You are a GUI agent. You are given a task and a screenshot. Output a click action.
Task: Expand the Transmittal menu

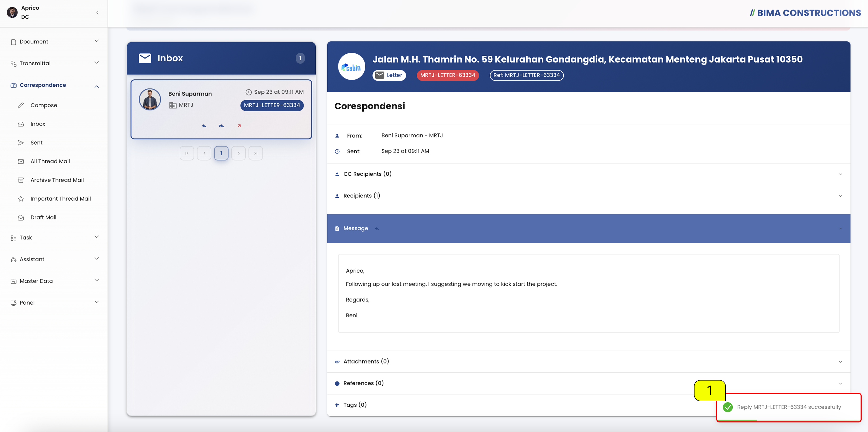coord(54,63)
